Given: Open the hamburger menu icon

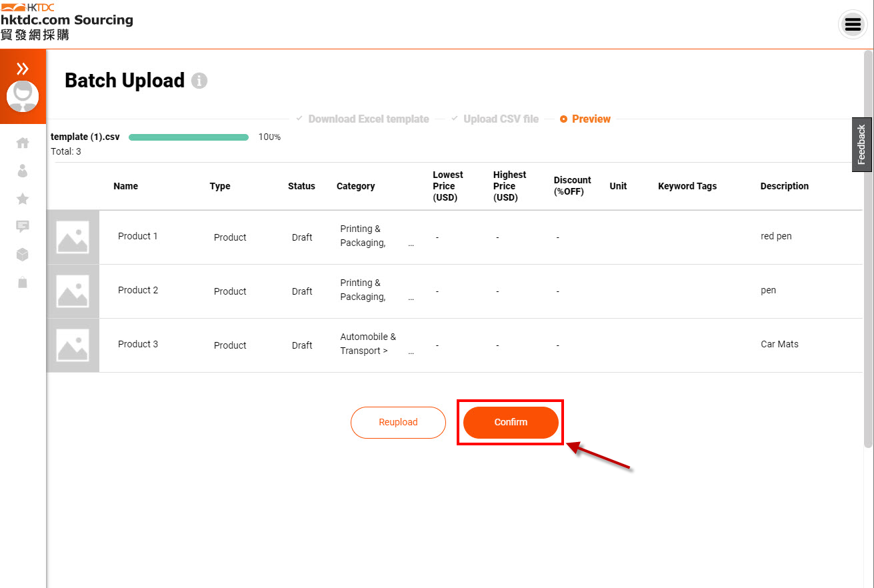Looking at the screenshot, I should tap(852, 25).
